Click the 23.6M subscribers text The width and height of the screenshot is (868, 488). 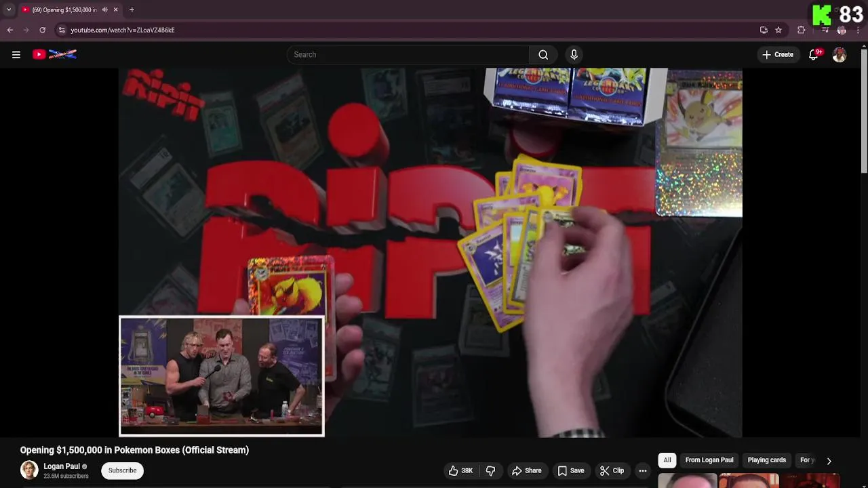[66, 476]
